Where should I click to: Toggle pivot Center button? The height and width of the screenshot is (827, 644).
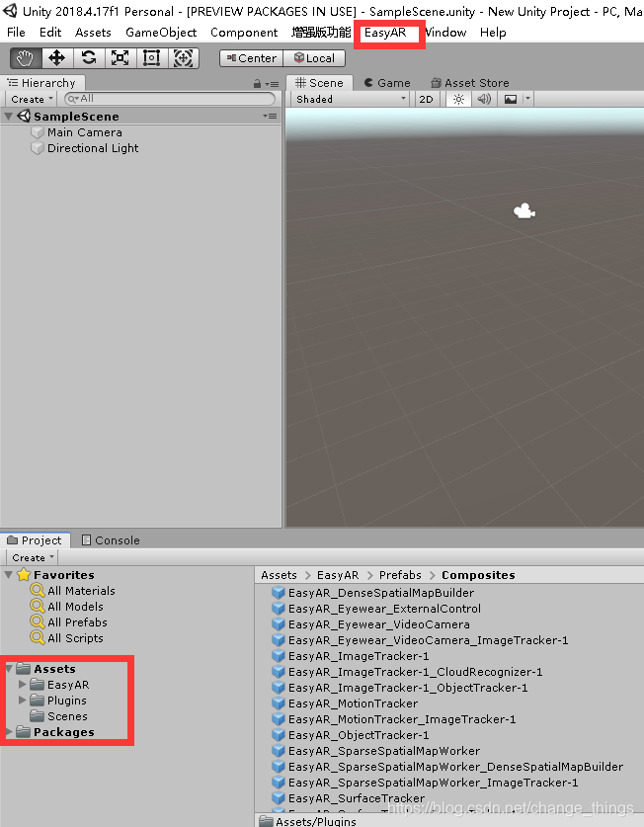(252, 58)
